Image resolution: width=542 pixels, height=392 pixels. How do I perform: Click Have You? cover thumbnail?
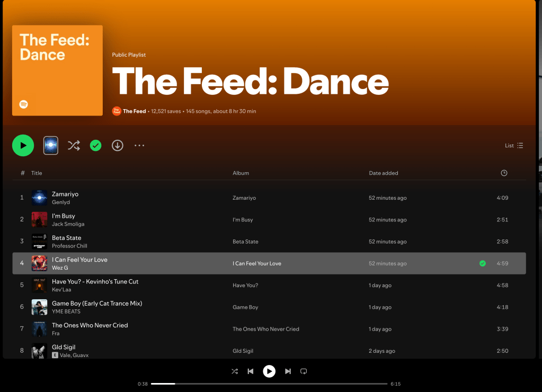[x=39, y=285]
